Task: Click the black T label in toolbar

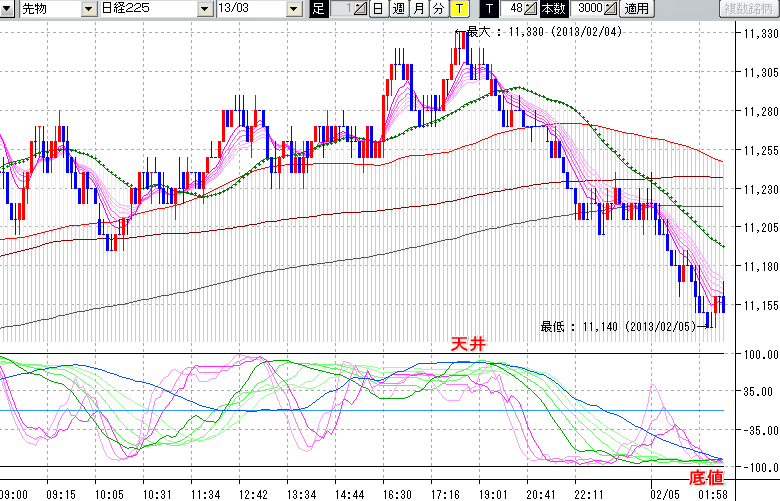Action: [488, 9]
